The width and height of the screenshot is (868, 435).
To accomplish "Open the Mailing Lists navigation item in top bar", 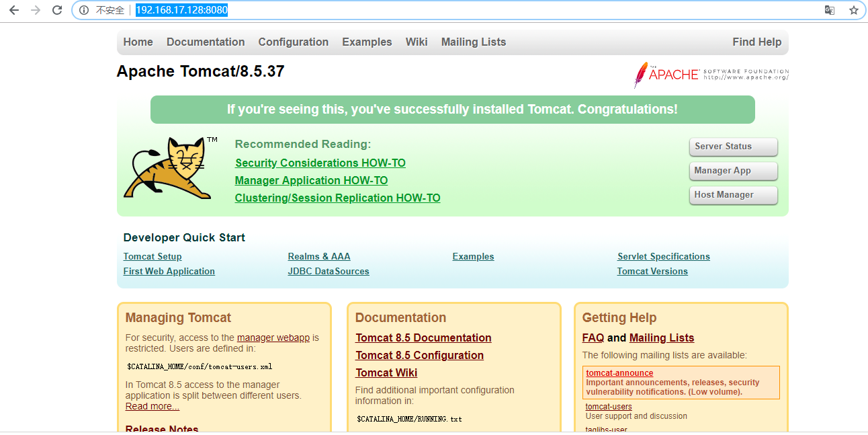I will coord(474,42).
